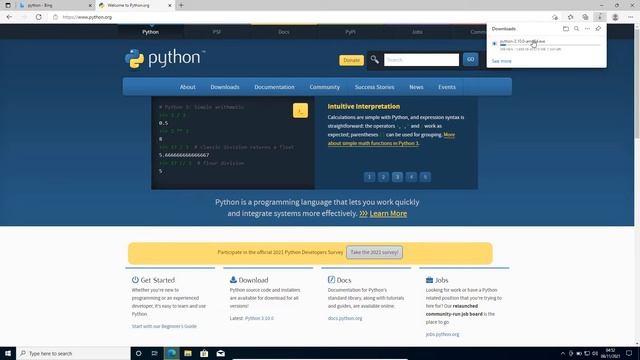
Task: Click the download progress bar
Action: tap(550, 45)
